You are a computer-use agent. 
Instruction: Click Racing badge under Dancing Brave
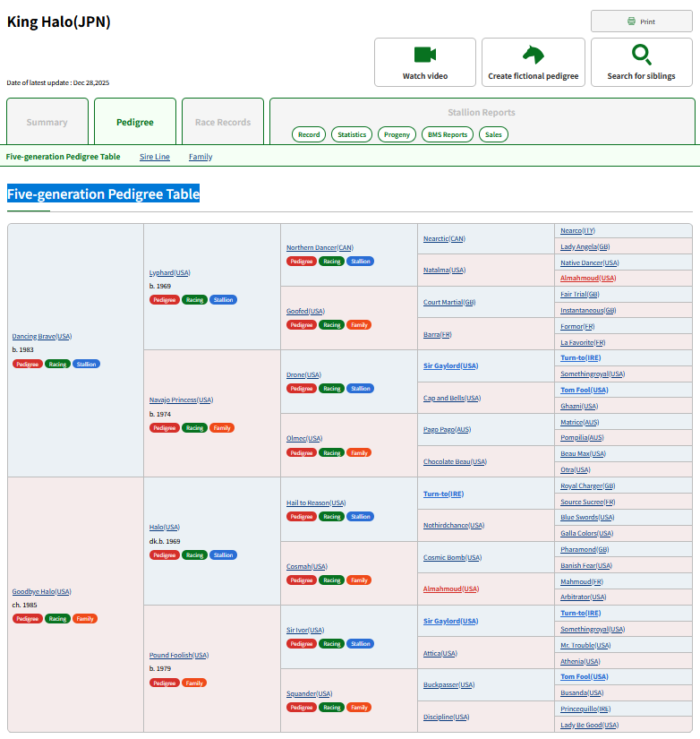click(x=57, y=364)
